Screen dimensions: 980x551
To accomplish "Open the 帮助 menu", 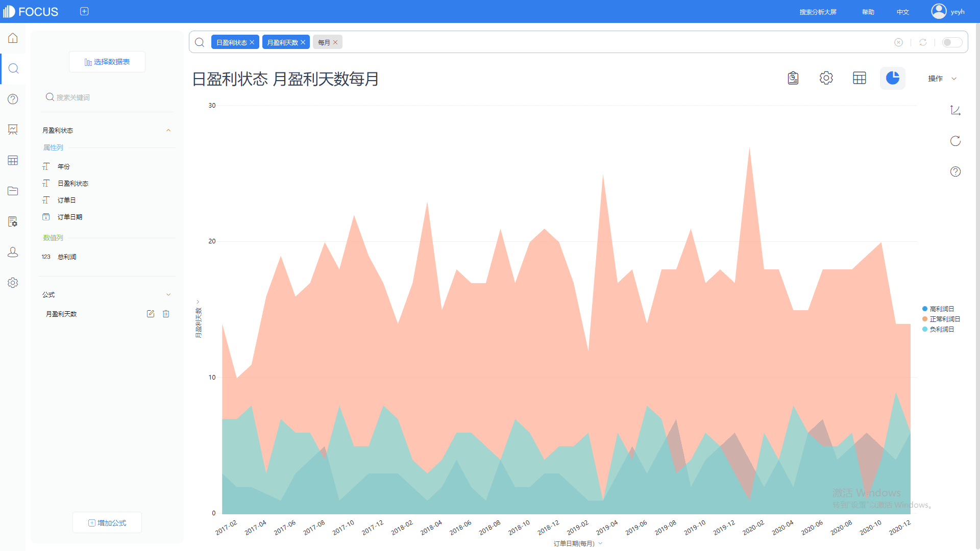I will point(868,12).
